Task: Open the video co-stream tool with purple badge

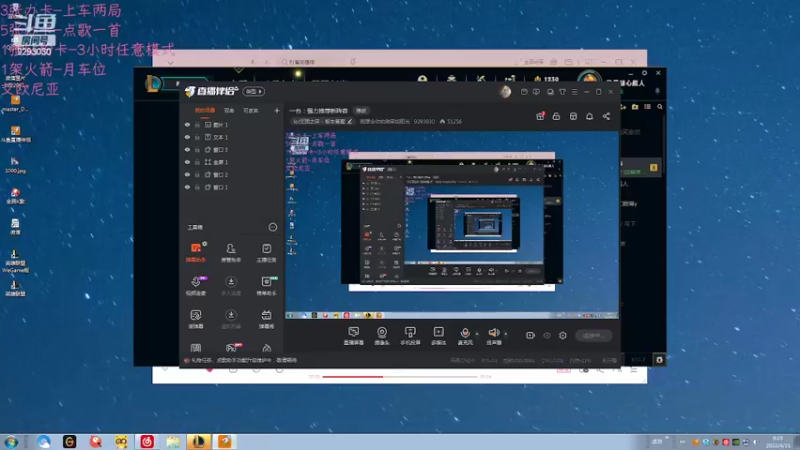Action: [x=196, y=286]
